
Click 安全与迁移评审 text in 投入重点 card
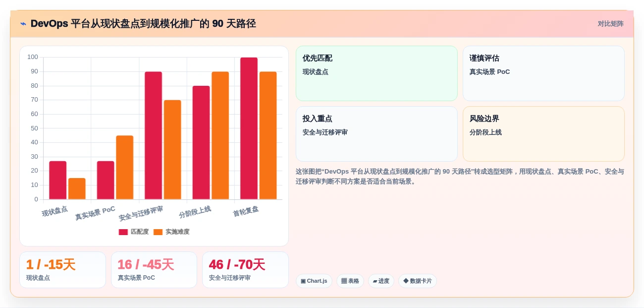coord(325,132)
